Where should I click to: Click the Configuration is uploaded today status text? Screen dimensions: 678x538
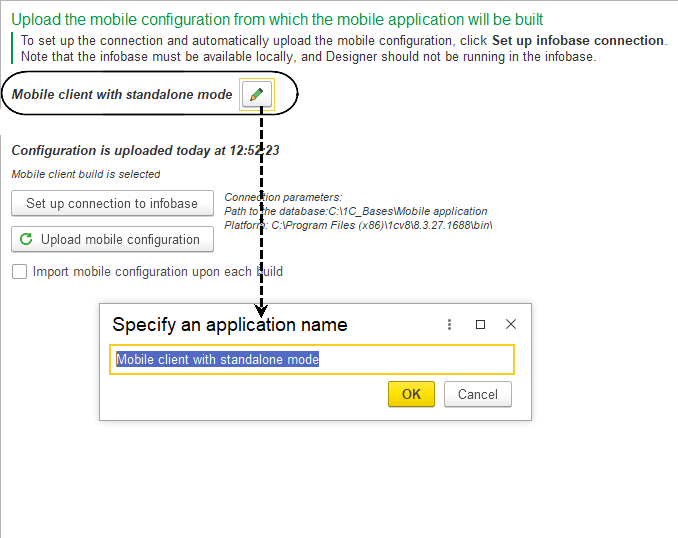[145, 151]
